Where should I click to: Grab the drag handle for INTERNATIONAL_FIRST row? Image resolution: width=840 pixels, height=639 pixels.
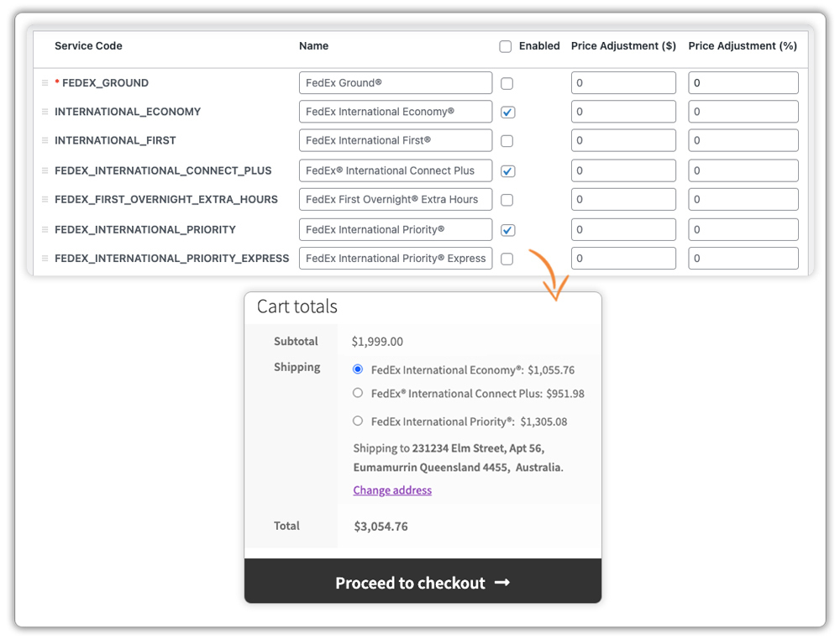point(45,140)
